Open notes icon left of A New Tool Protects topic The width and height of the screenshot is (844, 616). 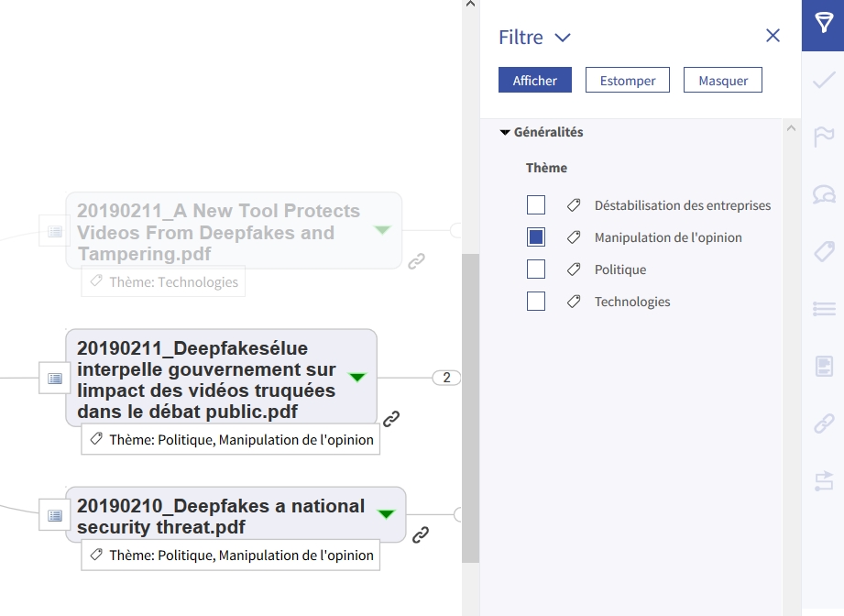(x=54, y=232)
